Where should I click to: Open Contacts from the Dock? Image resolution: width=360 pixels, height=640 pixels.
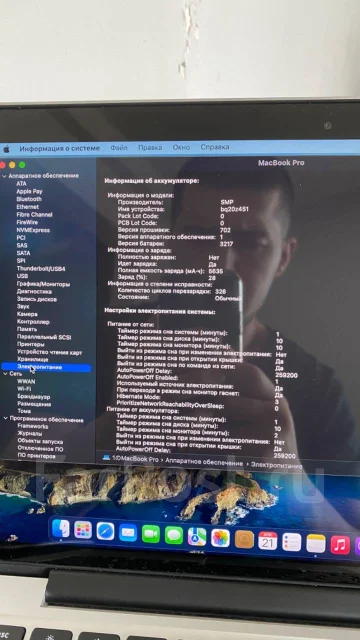[244, 540]
